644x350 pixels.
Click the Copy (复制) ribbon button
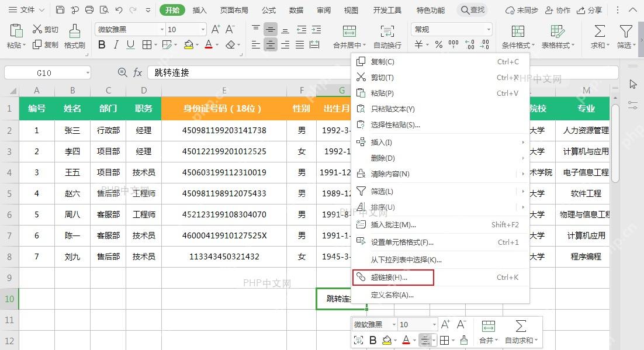[45, 44]
